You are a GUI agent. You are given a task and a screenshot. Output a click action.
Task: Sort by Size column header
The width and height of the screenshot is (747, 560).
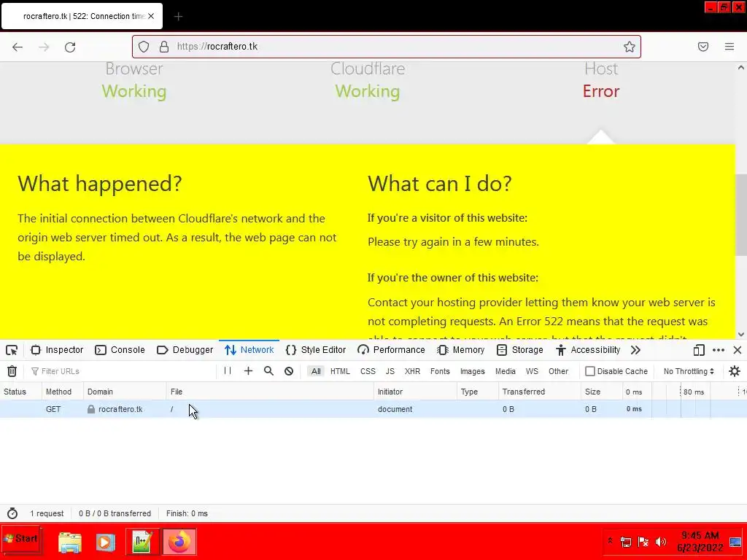tap(602, 392)
